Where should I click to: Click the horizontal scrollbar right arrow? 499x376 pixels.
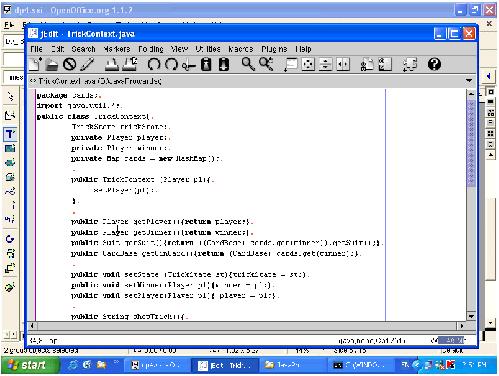point(462,326)
